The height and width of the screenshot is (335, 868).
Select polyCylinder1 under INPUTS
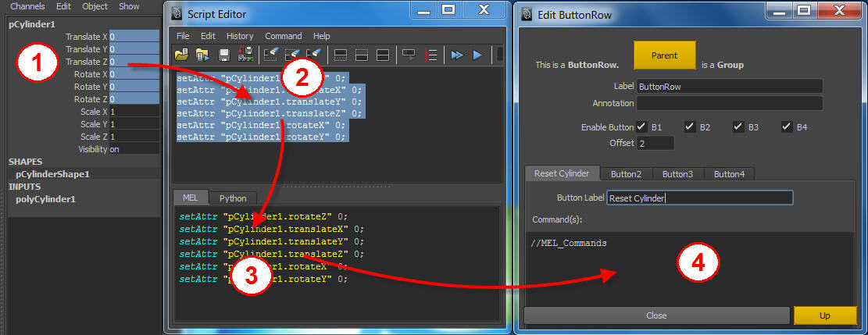pyautogui.click(x=46, y=199)
